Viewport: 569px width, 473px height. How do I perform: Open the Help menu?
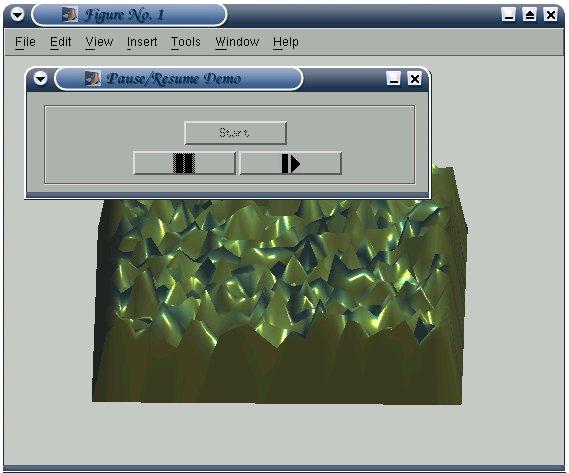286,42
